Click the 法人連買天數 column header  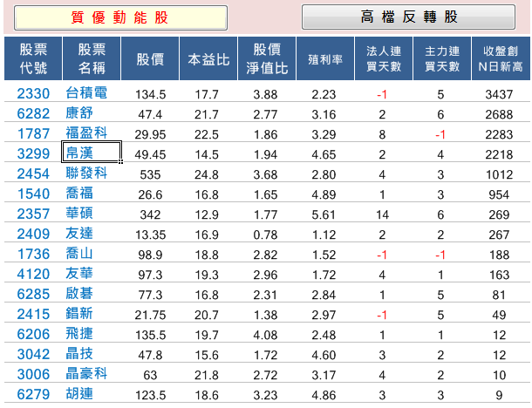pos(384,58)
